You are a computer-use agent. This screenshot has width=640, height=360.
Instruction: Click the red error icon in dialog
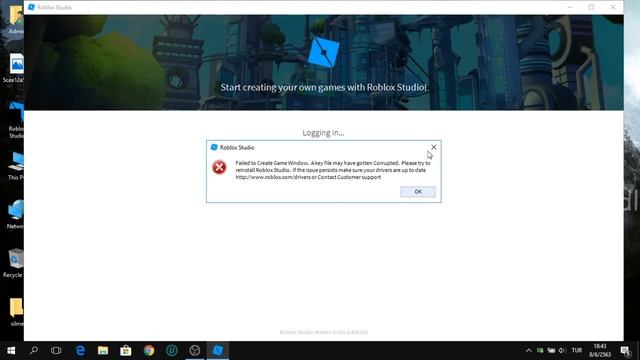tap(219, 167)
